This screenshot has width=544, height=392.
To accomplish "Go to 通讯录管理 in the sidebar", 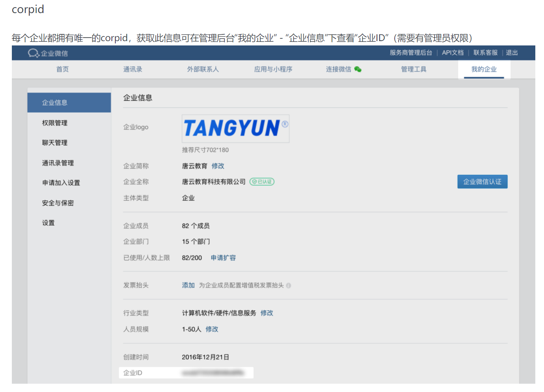I will [x=58, y=163].
